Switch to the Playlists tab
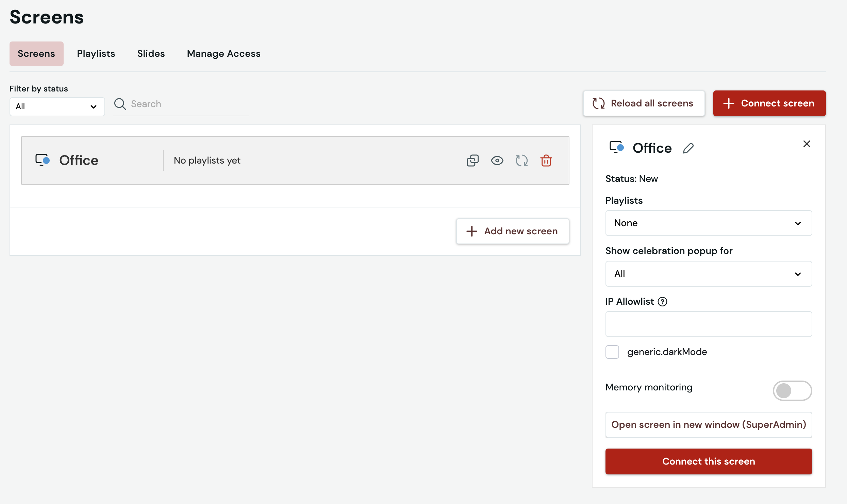The width and height of the screenshot is (847, 504). click(x=96, y=54)
